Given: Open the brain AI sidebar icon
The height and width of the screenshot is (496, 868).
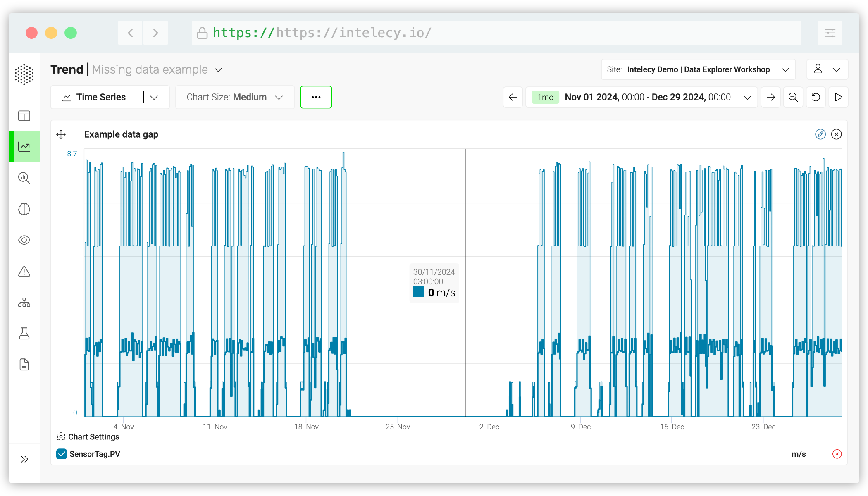Looking at the screenshot, I should coord(24,209).
